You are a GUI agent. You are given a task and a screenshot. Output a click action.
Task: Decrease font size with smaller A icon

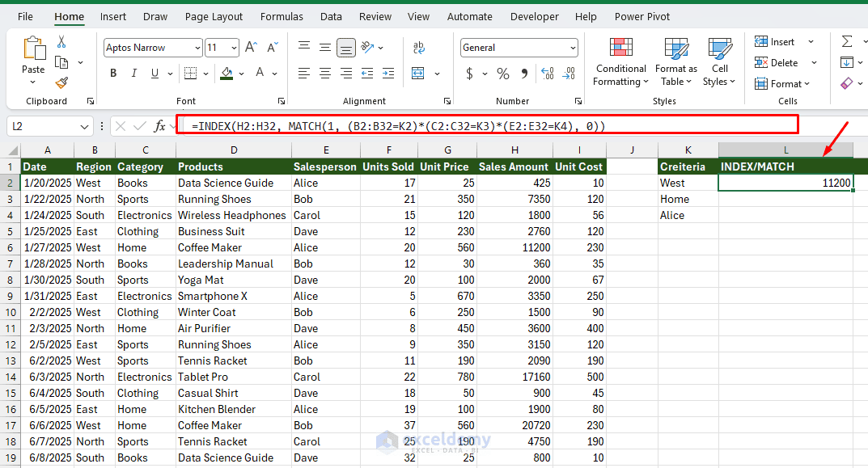coord(273,47)
